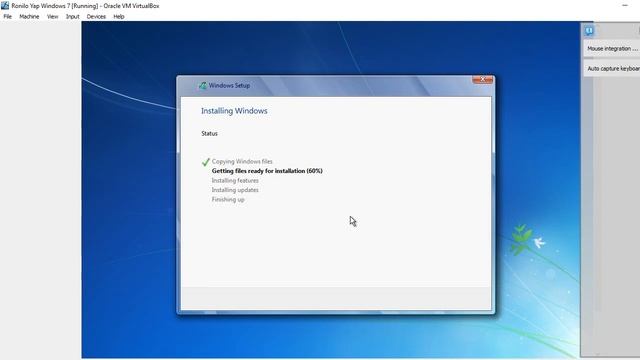Minimize the VirtualBox window
This screenshot has width=640, height=360.
(624, 6)
